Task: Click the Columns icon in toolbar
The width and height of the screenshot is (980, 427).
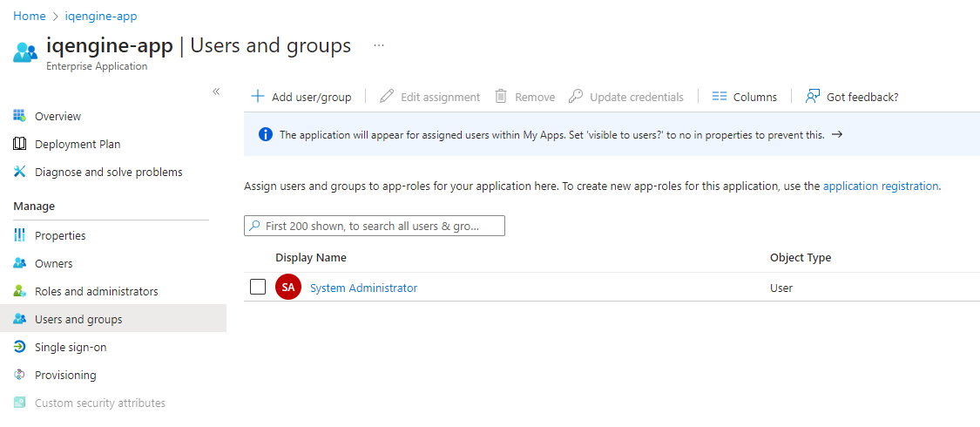Action: tap(719, 97)
